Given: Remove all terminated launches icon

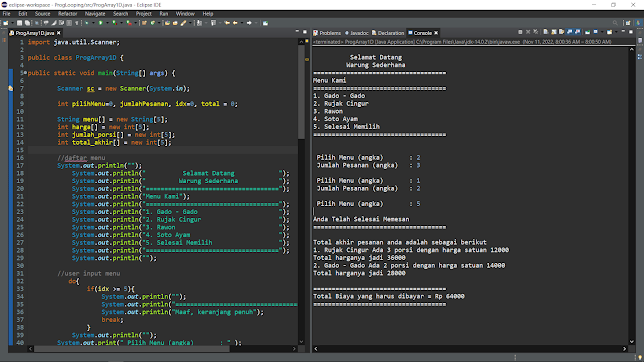Looking at the screenshot, I should click(x=536, y=32).
